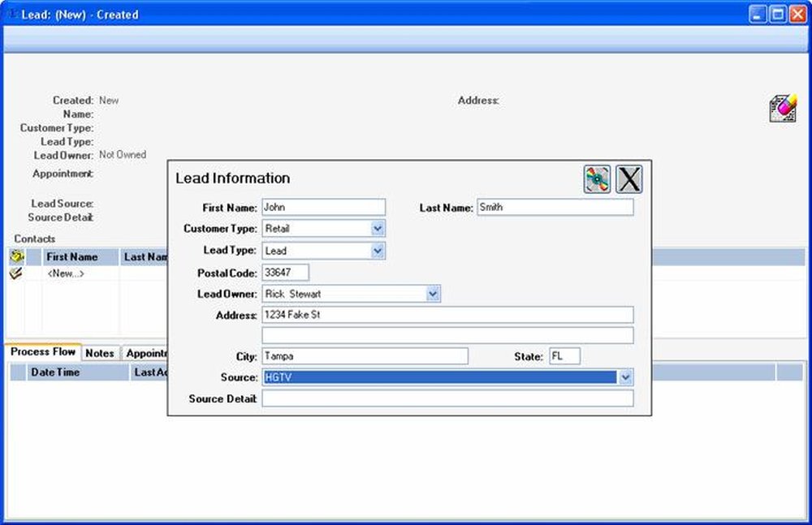
Task: Click the Source Detail input field
Action: point(447,398)
